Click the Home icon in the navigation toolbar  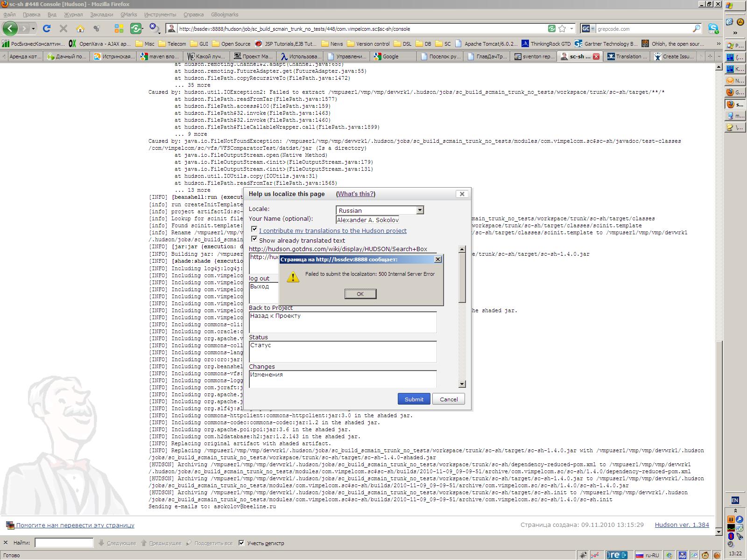80,28
